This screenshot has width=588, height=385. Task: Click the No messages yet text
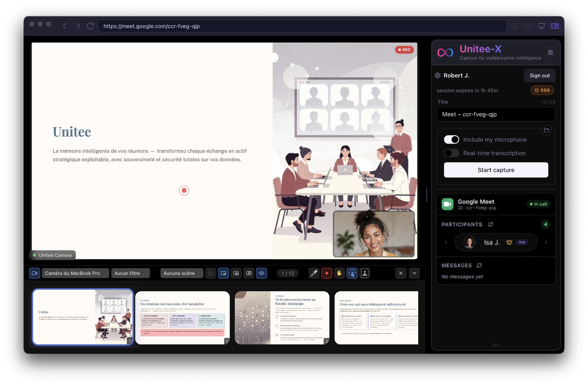[x=462, y=277]
